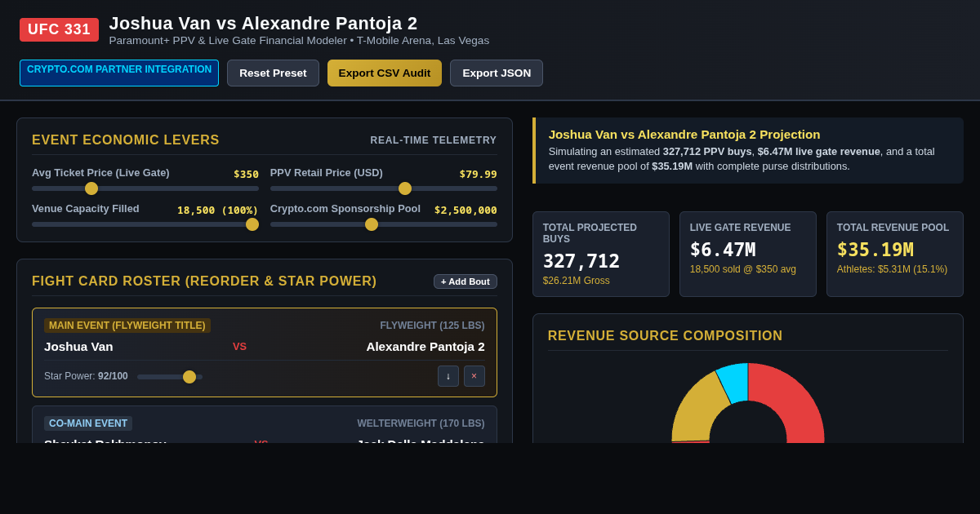Click the Event Economic Levers heading
This screenshot has height=514, width=980.
point(126,140)
